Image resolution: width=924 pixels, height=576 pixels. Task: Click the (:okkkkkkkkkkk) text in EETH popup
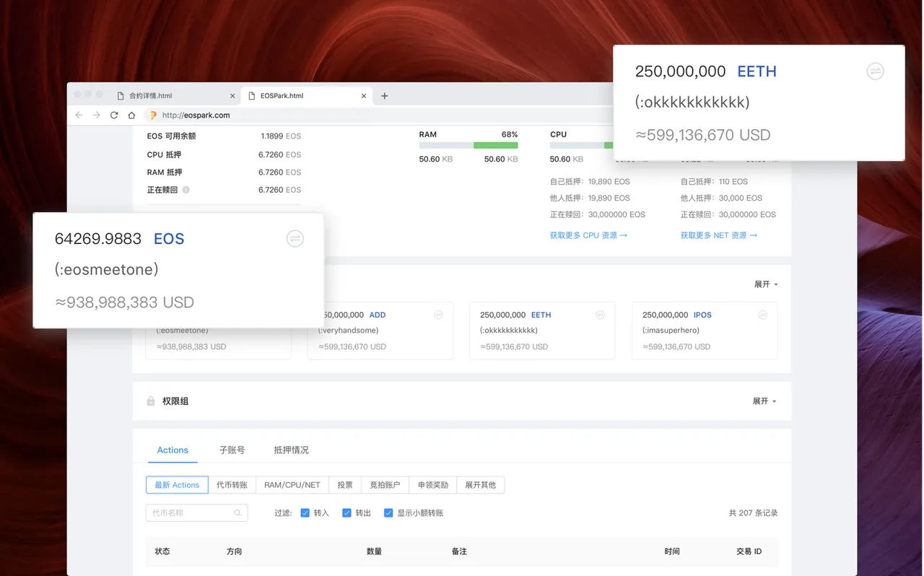pos(692,102)
